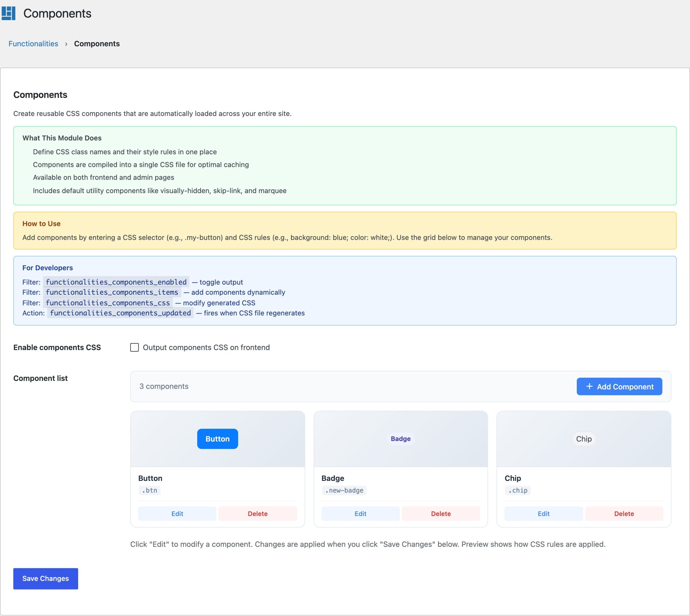Click the 'How to Use' heading

point(41,223)
